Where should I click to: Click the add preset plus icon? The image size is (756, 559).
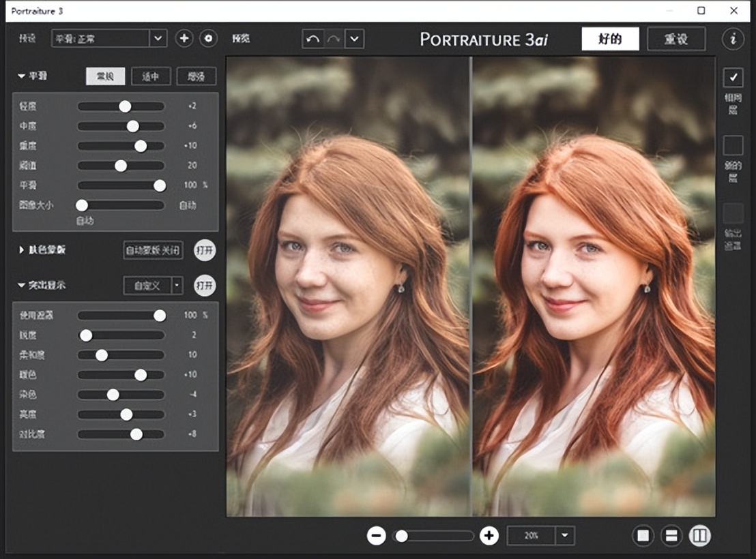coord(184,38)
